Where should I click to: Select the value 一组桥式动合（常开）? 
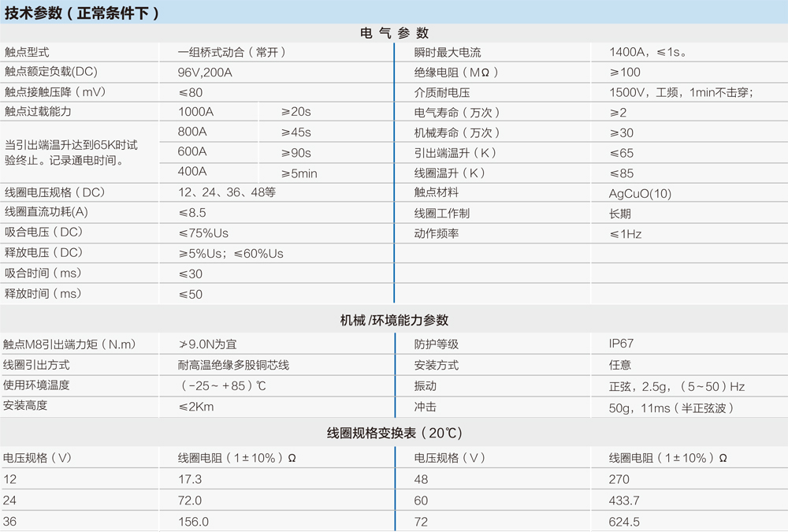point(234,52)
